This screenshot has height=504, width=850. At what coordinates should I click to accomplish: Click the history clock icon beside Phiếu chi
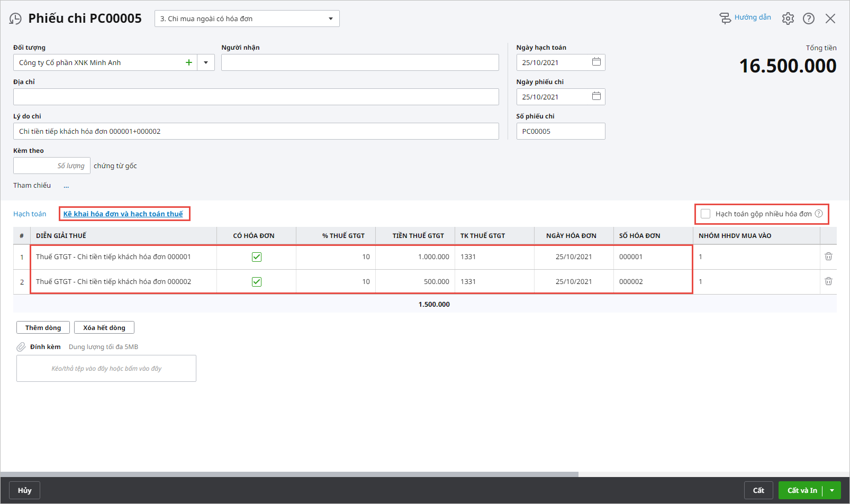click(16, 19)
